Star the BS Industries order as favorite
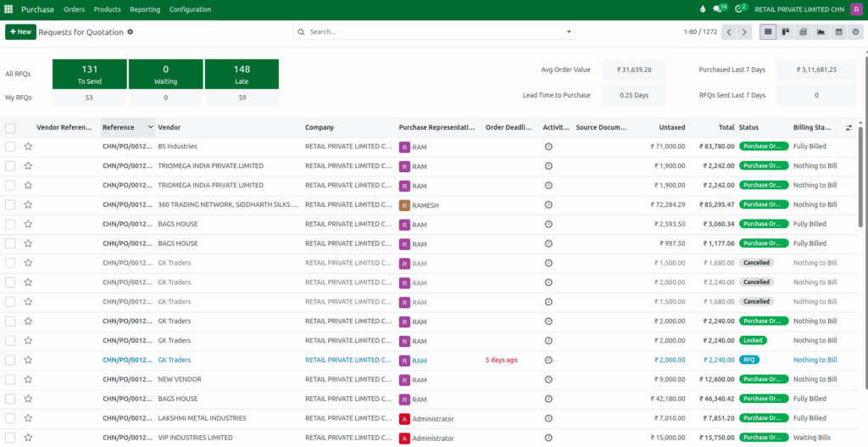 point(28,147)
